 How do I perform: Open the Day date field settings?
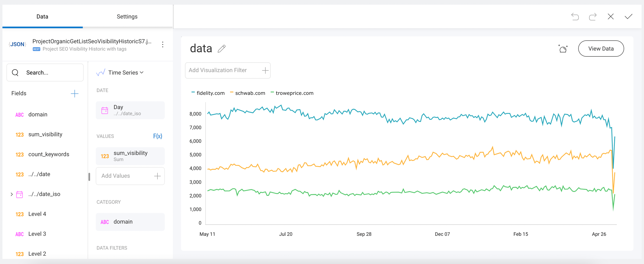tap(130, 110)
